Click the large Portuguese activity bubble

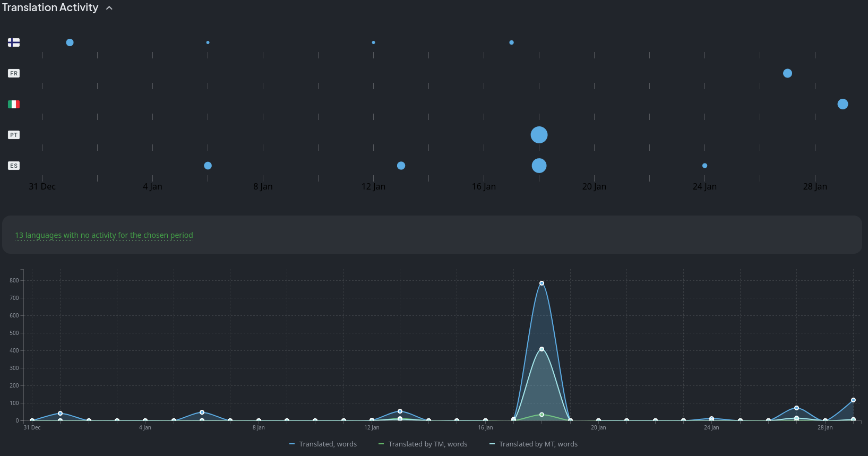click(539, 135)
